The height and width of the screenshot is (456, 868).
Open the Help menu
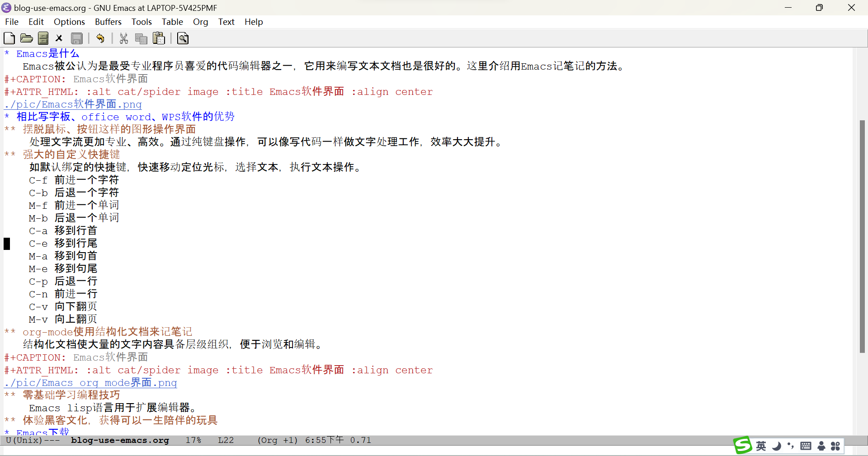[254, 22]
